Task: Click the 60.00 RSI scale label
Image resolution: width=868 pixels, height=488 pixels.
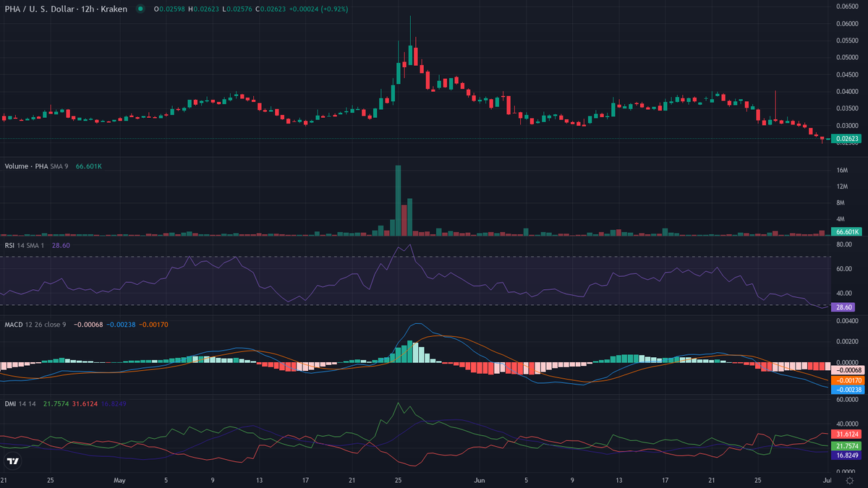Action: (845, 269)
